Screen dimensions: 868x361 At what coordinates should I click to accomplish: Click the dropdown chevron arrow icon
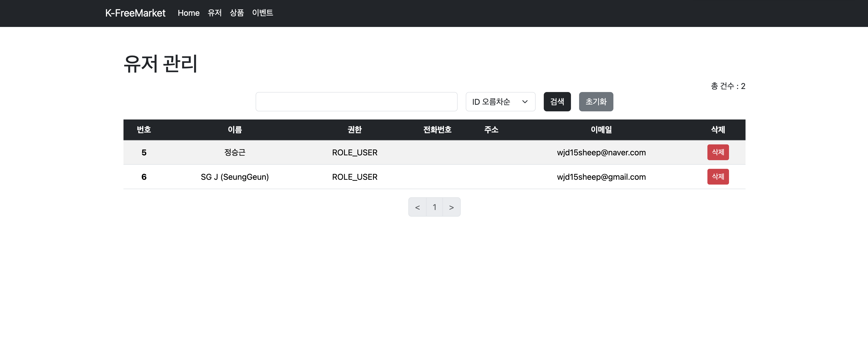[525, 101]
